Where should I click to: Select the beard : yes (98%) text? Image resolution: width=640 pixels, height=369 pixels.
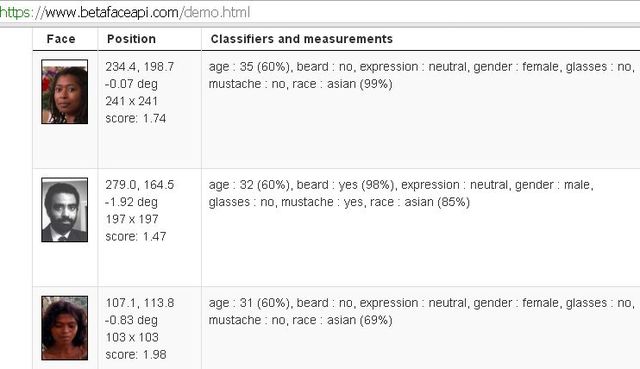pos(345,184)
